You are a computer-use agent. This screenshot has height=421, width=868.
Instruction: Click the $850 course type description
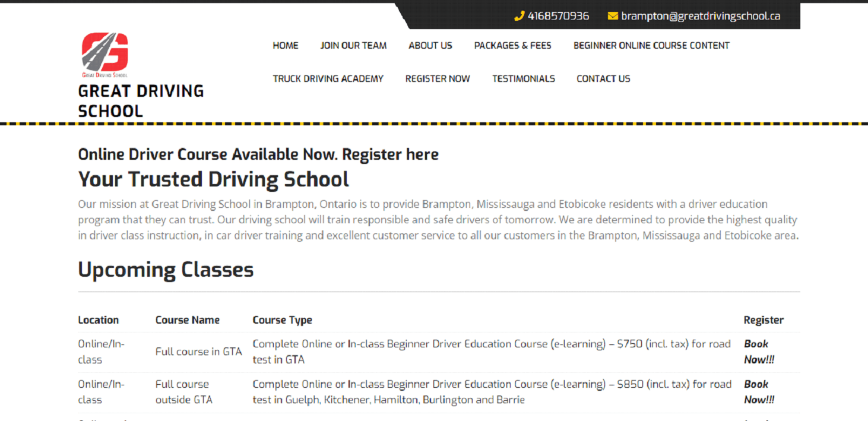click(492, 392)
